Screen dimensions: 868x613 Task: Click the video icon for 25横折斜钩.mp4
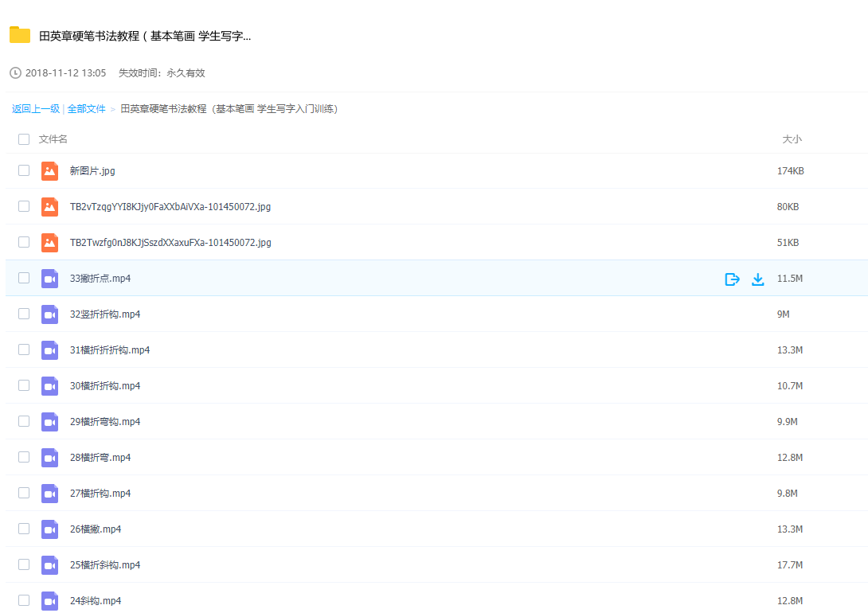(50, 565)
